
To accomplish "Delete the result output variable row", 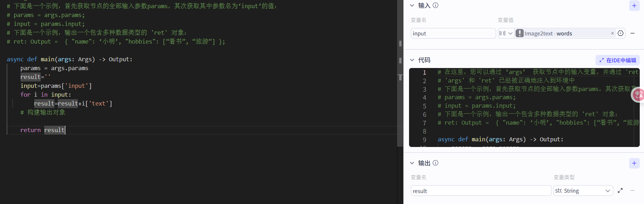I will click(632, 191).
